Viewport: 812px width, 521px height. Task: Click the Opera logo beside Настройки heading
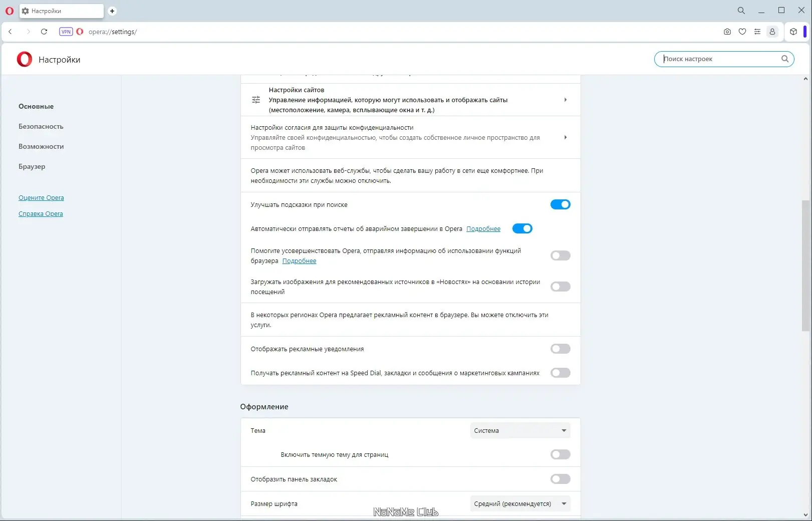point(25,59)
